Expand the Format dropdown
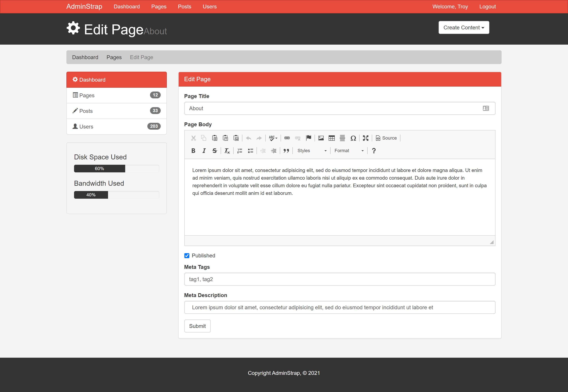Screen dimensions: 568x392 pos(349,151)
